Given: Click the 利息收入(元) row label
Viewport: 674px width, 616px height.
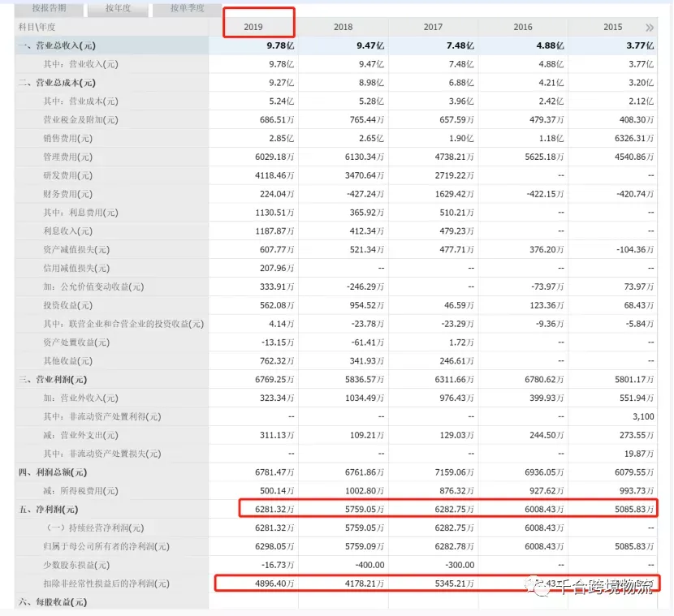Looking at the screenshot, I should 67,231.
